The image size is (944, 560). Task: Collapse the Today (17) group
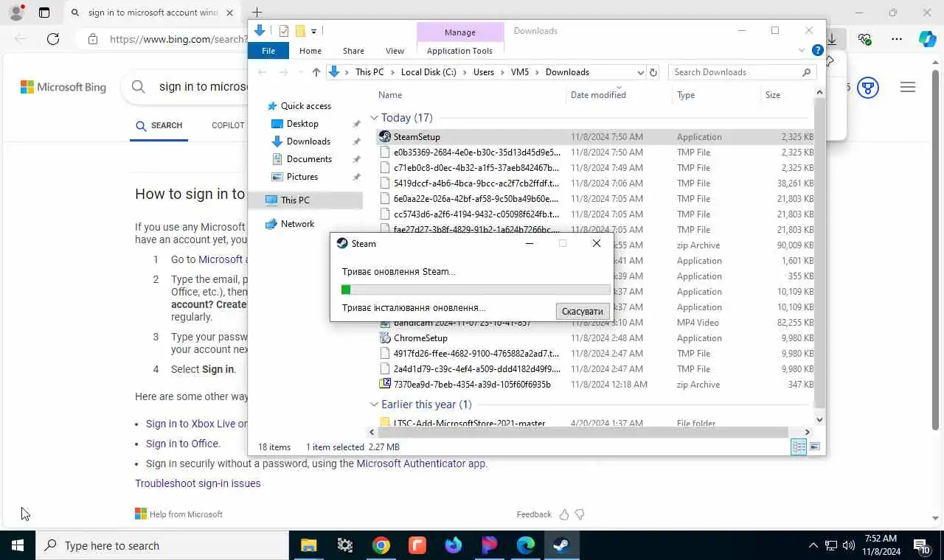click(x=374, y=118)
